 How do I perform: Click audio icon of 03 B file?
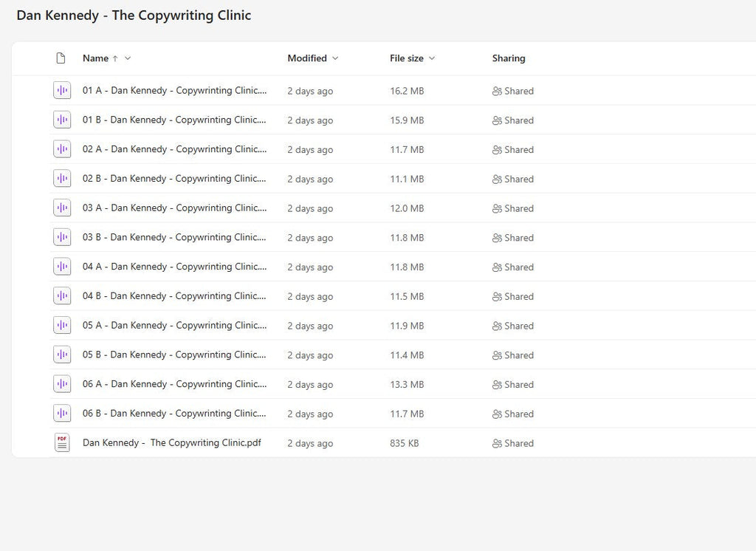[x=62, y=237]
